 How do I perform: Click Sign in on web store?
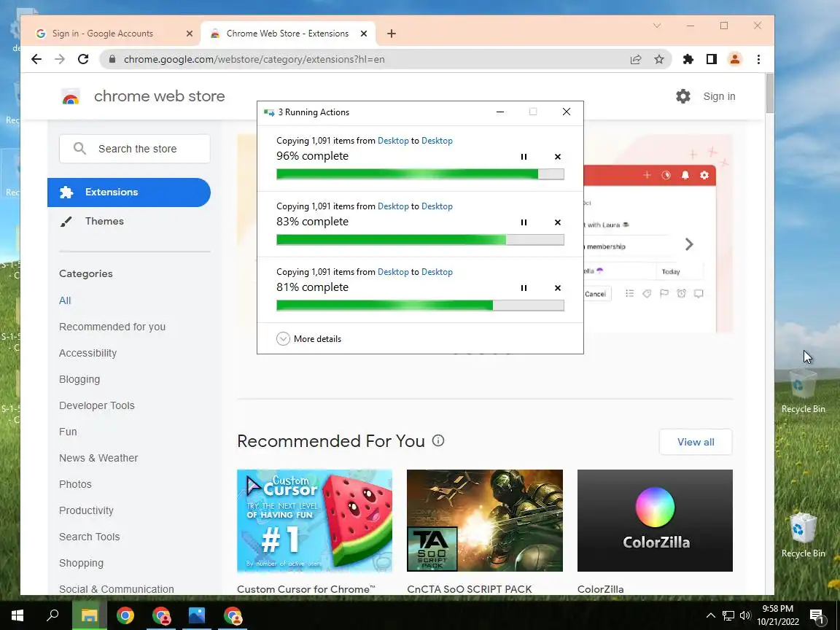coord(719,96)
